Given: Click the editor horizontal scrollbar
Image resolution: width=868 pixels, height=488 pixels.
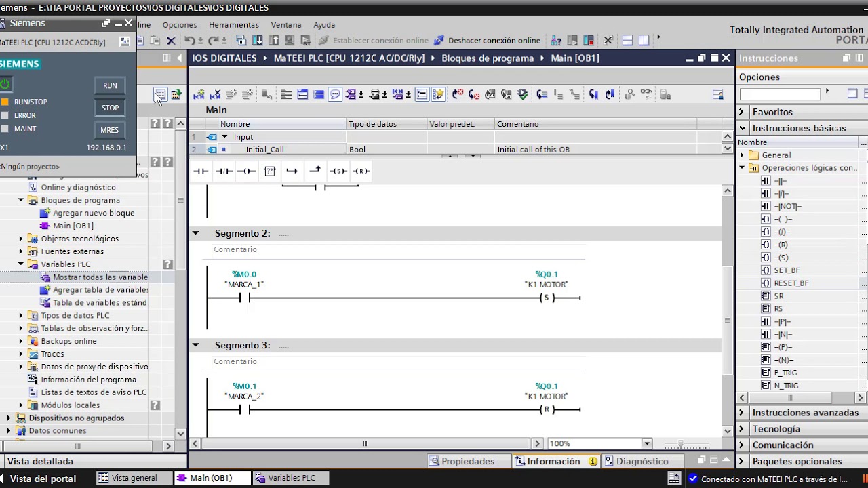Looking at the screenshot, I should (x=366, y=443).
